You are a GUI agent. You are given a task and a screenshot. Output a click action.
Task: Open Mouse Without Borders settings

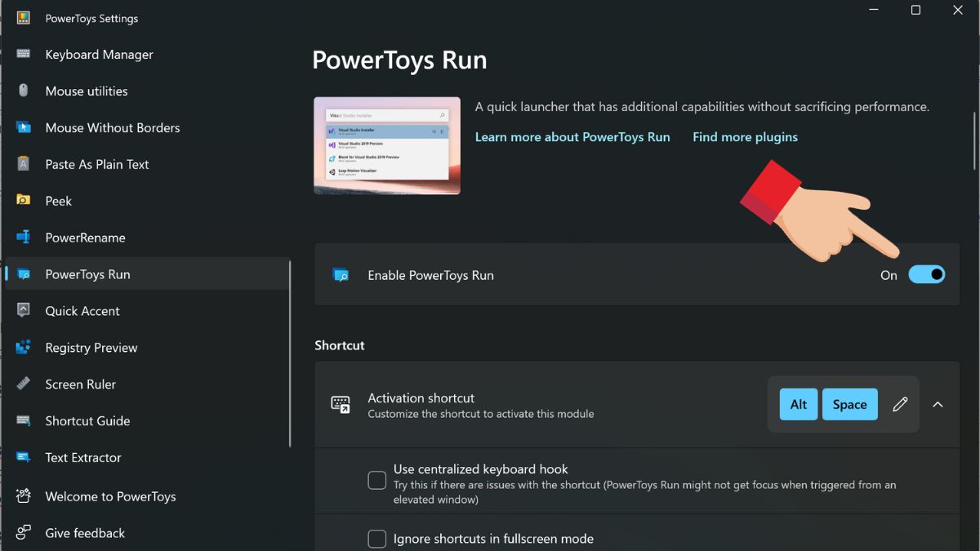24,127
